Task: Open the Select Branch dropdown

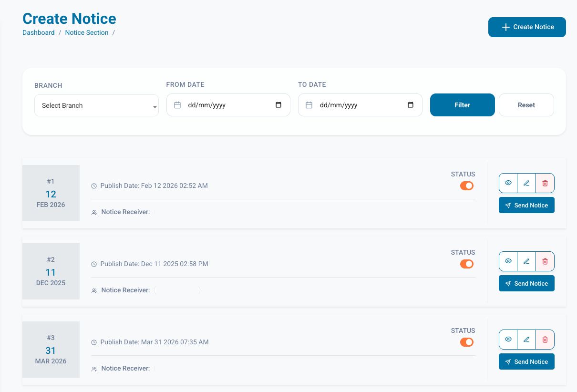Action: coord(96,105)
